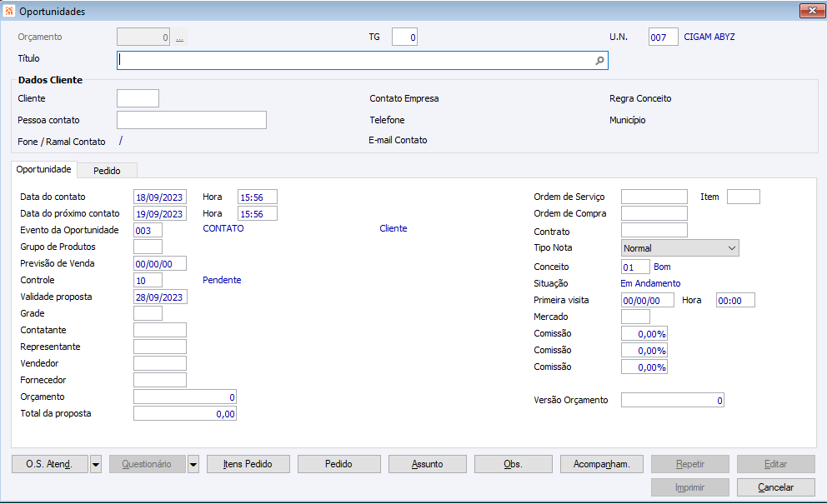Open the Assunto button

(427, 465)
